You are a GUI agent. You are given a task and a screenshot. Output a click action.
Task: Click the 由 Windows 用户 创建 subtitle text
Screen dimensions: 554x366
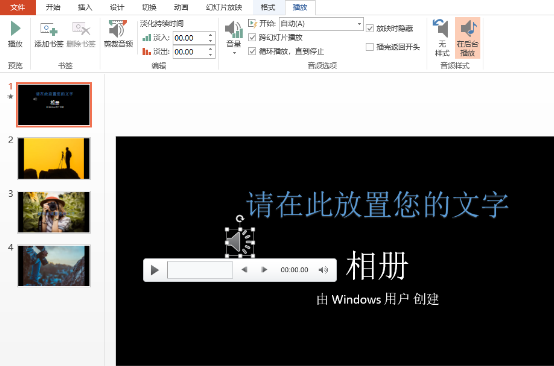(377, 300)
